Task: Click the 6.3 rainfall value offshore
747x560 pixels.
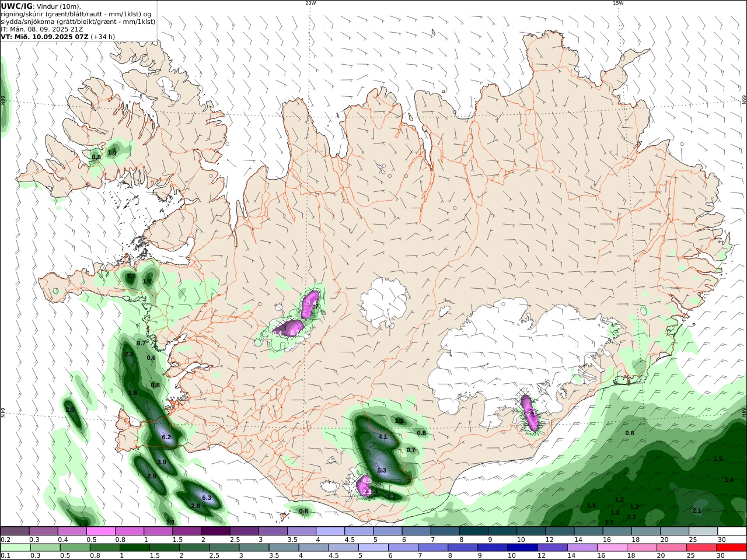Action: coord(206,498)
